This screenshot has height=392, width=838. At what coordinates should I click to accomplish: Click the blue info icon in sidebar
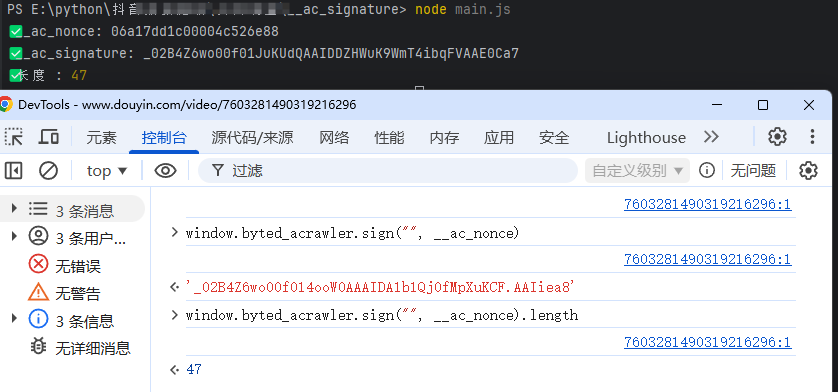(38, 320)
